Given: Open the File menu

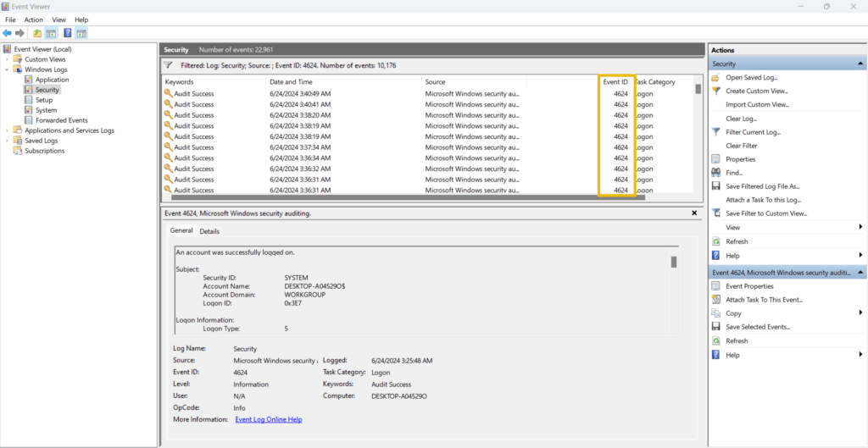Looking at the screenshot, I should tap(10, 19).
